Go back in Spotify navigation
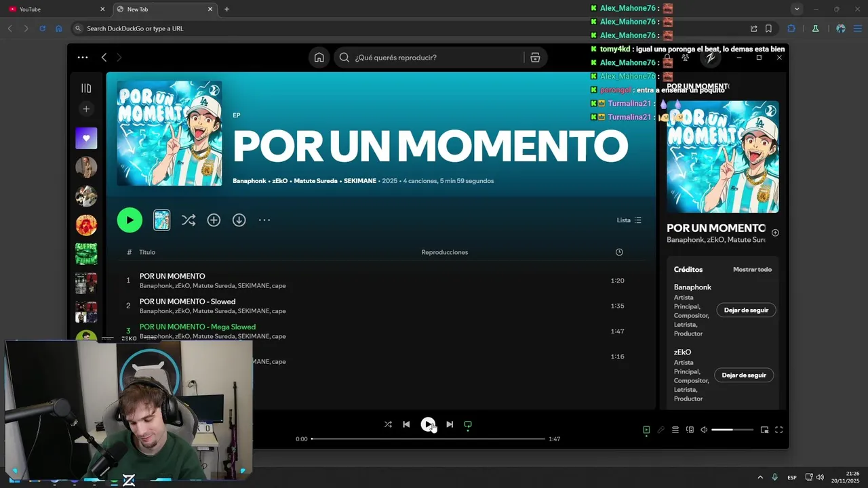The height and width of the screenshot is (488, 868). [x=104, y=58]
